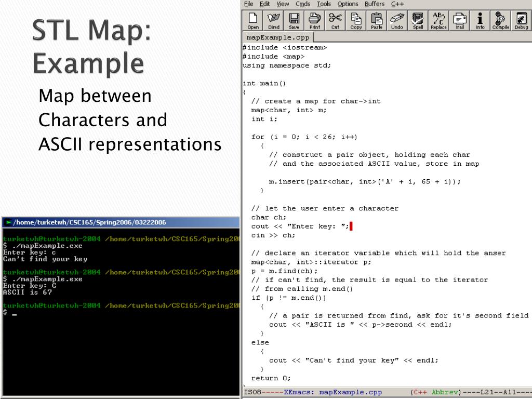Click terminal output 'ASCII is 67'
This screenshot has height=399, width=532.
pos(27,292)
